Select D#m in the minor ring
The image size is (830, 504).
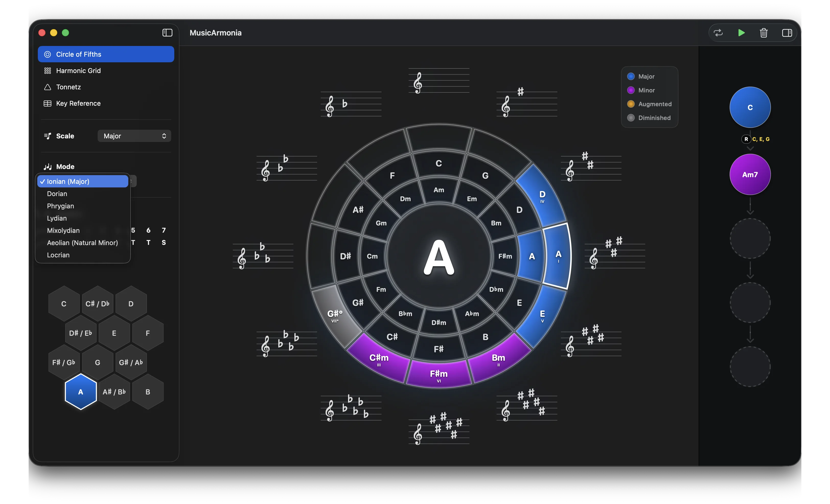point(439,323)
